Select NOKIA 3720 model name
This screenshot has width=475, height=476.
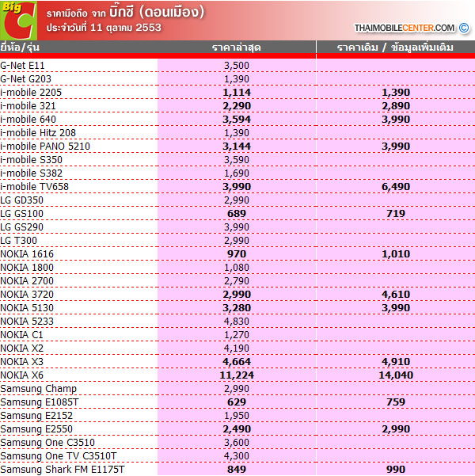click(27, 294)
